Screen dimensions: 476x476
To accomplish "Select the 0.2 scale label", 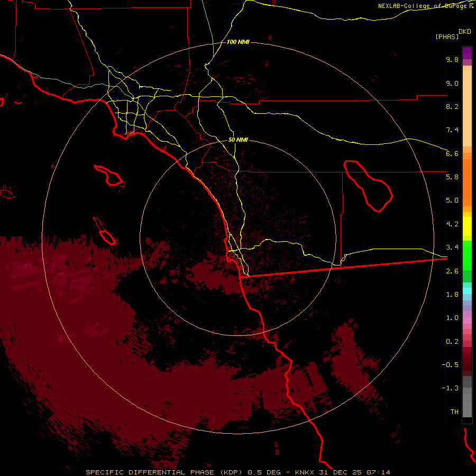I will 452,342.
